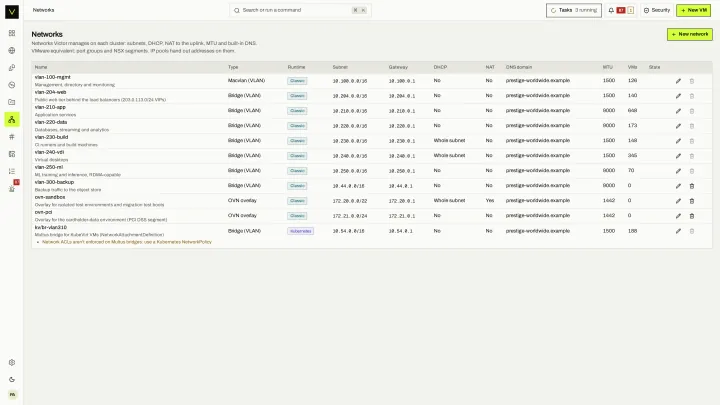720x405 pixels.
Task: Delete the vlan-300-backup network
Action: coord(692,186)
